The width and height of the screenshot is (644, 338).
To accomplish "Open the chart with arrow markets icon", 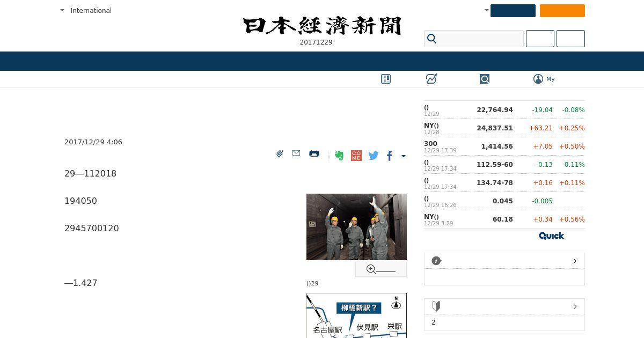I will [x=431, y=79].
